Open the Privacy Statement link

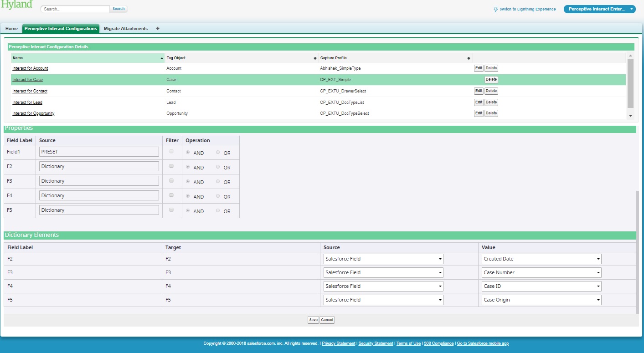(339, 343)
